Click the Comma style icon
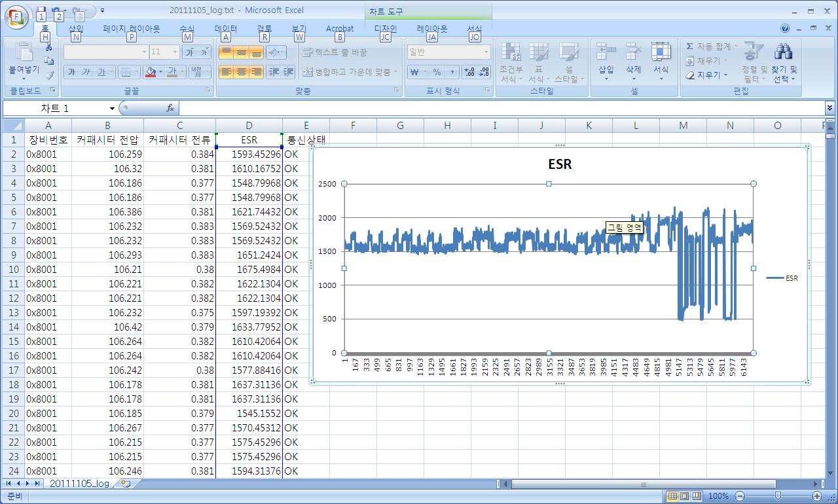 click(452, 72)
